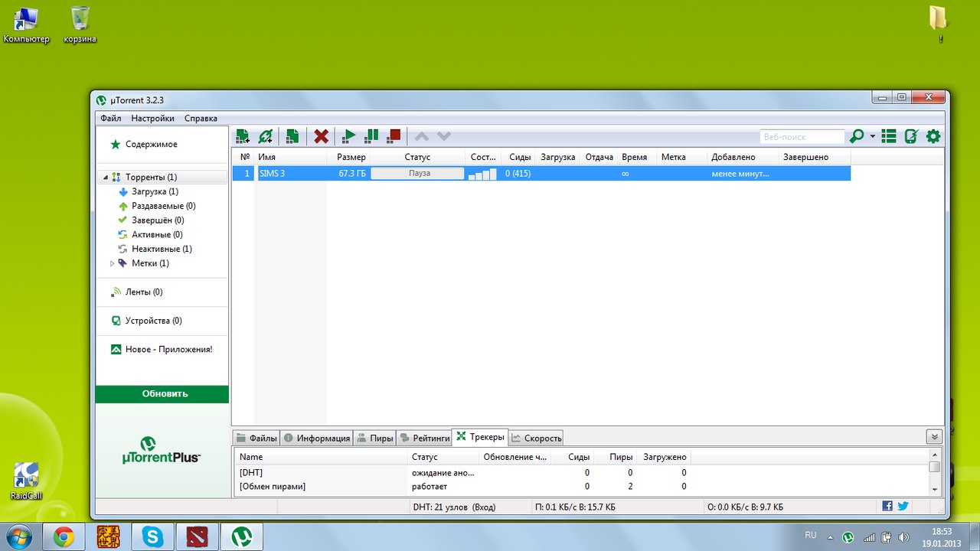The height and width of the screenshot is (551, 980).
Task: Open the Справка menu
Action: click(201, 119)
